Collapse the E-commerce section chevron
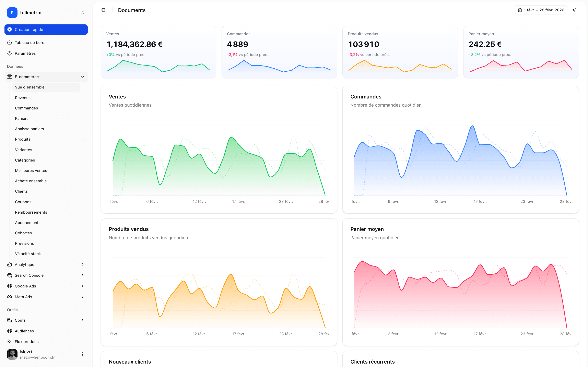This screenshot has width=588, height=367. 83,76
